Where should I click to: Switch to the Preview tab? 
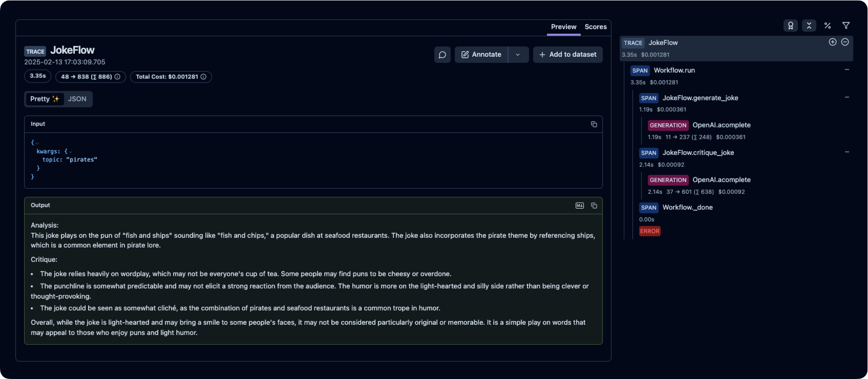coord(564,27)
